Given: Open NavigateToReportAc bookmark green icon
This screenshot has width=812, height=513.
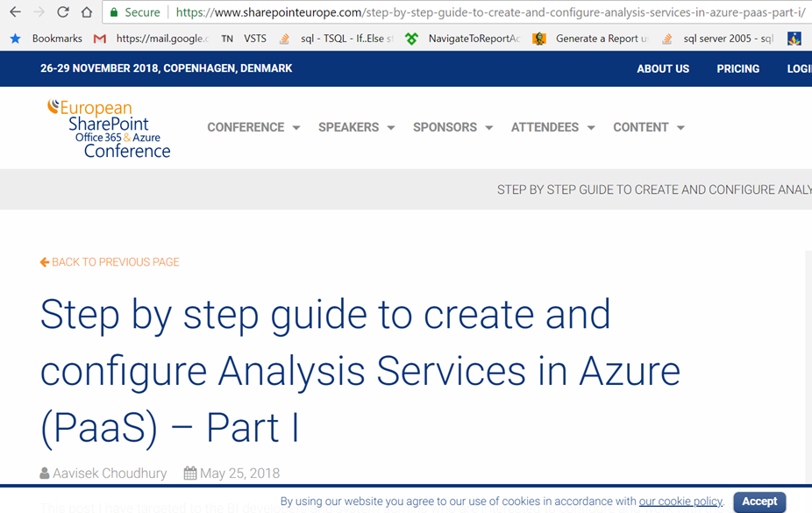Looking at the screenshot, I should coord(411,39).
